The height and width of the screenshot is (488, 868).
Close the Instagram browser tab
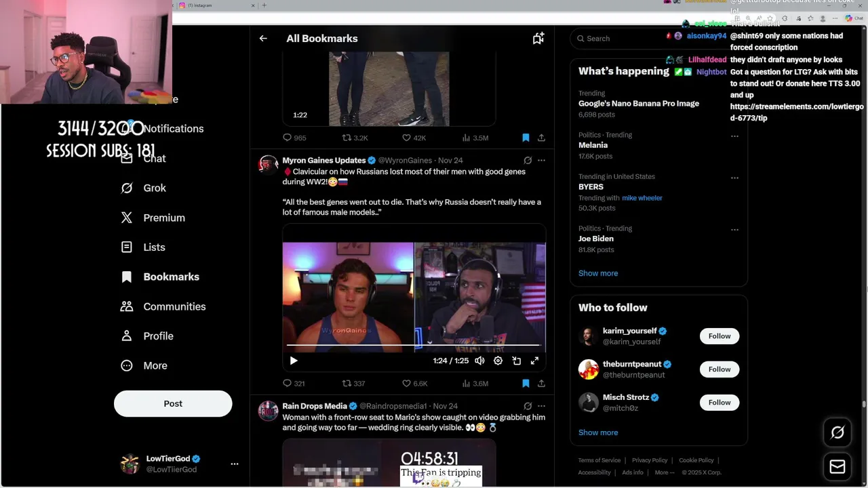pyautogui.click(x=254, y=5)
